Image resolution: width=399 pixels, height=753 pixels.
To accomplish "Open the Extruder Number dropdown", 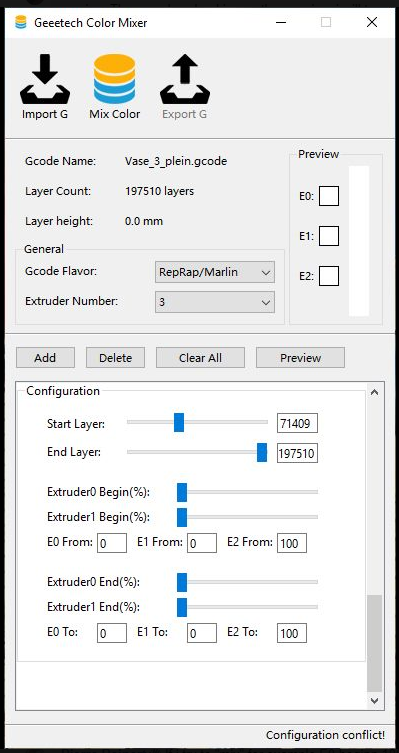I will point(215,303).
